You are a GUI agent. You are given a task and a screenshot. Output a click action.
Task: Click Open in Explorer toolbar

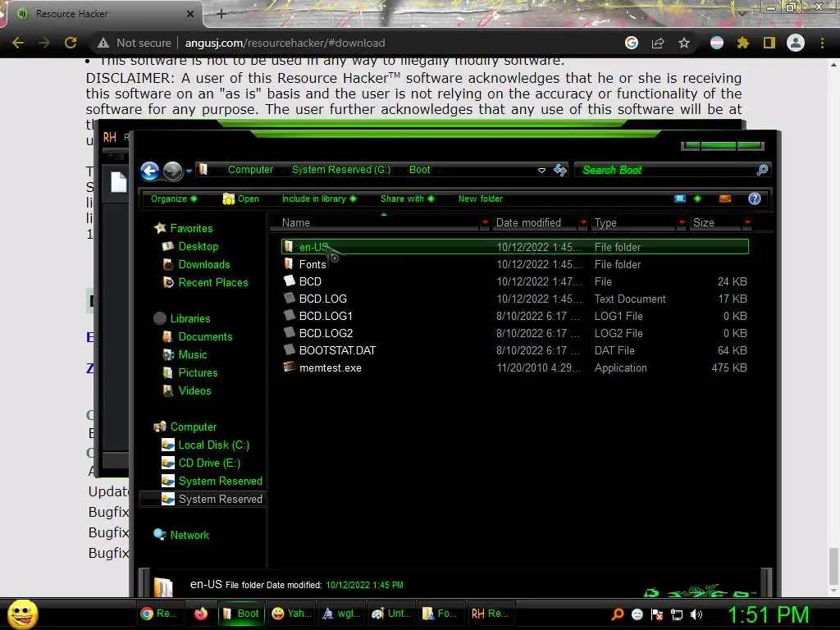coord(241,199)
